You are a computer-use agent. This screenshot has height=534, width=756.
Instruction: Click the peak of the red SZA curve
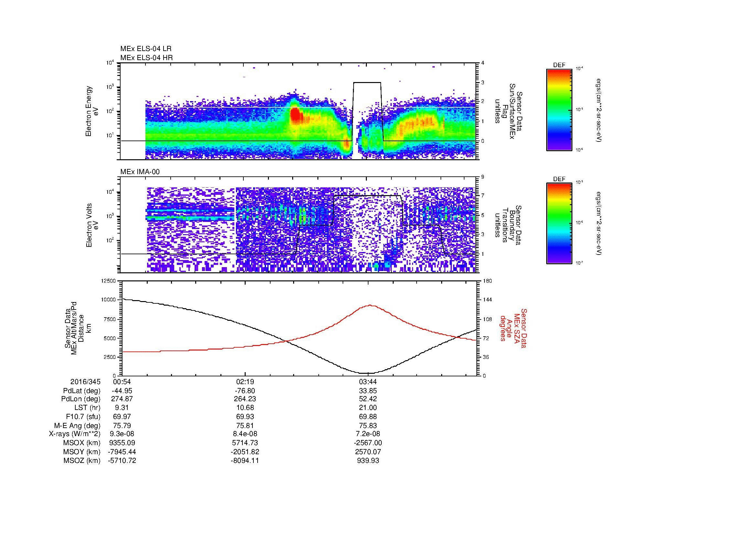[x=370, y=305]
